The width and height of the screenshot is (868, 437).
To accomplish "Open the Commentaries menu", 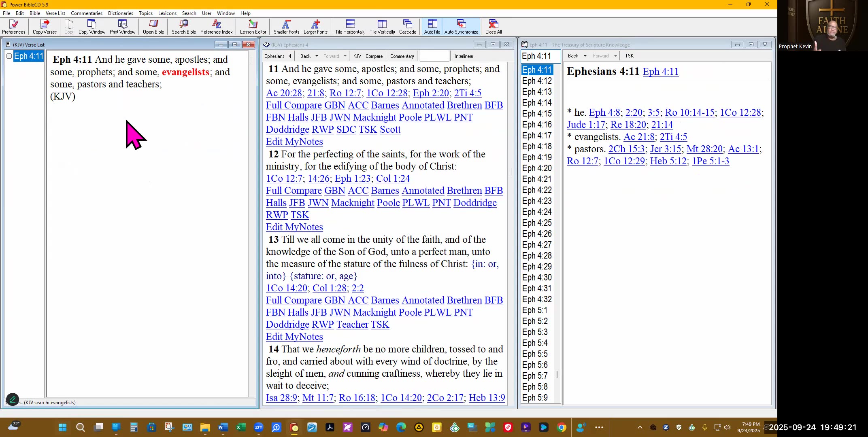I will click(x=86, y=13).
